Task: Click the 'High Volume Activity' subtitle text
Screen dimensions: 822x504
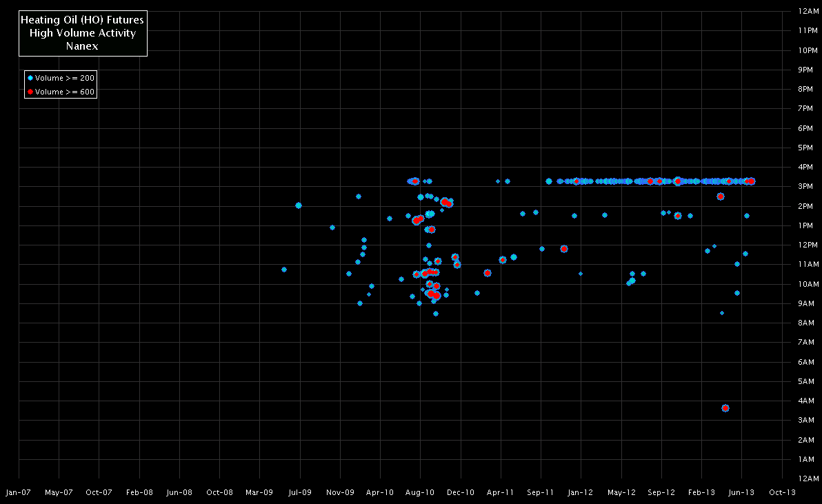Action: point(82,33)
